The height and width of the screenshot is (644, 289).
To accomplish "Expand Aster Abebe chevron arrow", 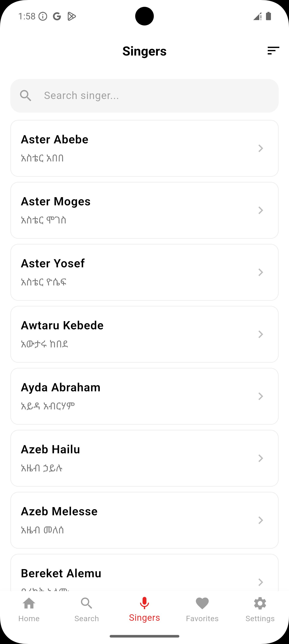I will click(x=260, y=148).
